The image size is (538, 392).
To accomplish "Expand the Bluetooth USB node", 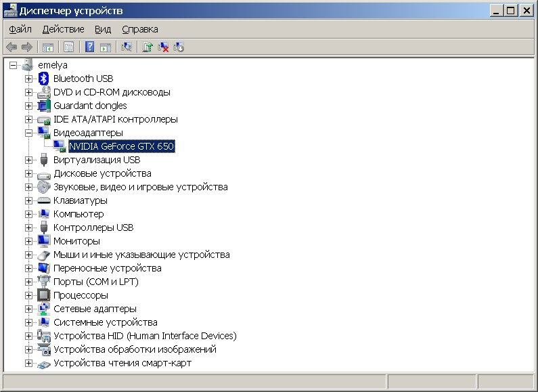I will click(28, 79).
